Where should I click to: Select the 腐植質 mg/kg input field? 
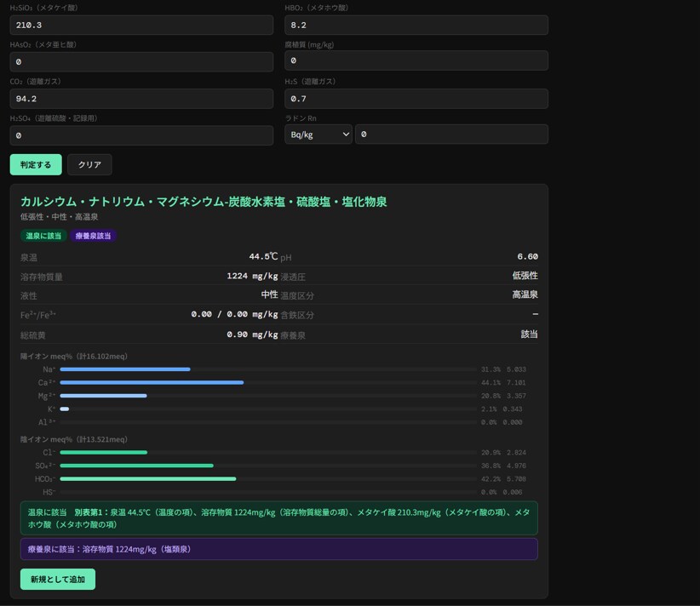[x=416, y=60]
